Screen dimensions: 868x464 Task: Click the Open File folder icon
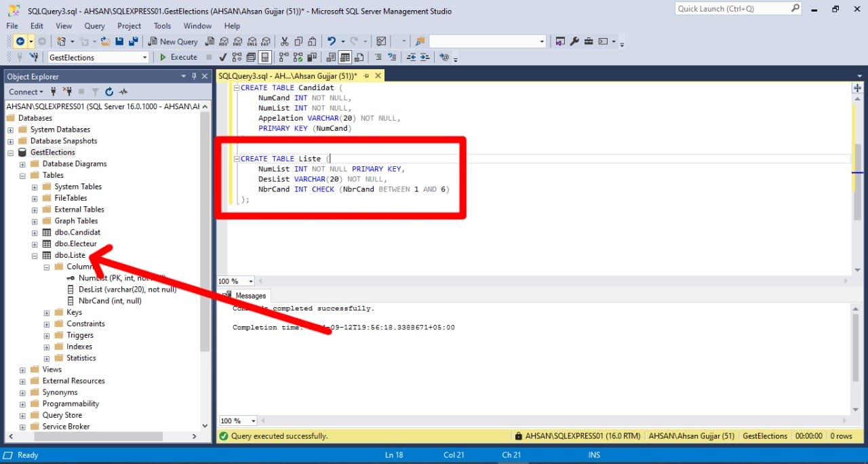point(105,41)
